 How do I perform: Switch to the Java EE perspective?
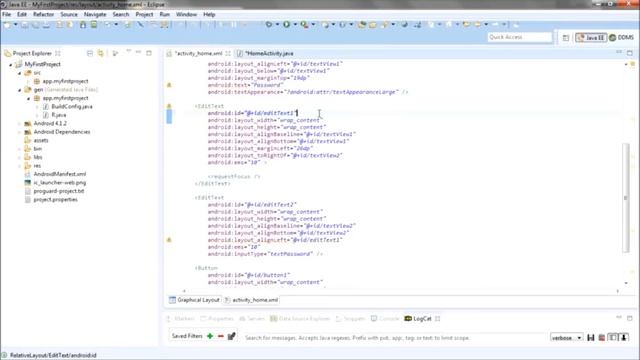click(591, 38)
